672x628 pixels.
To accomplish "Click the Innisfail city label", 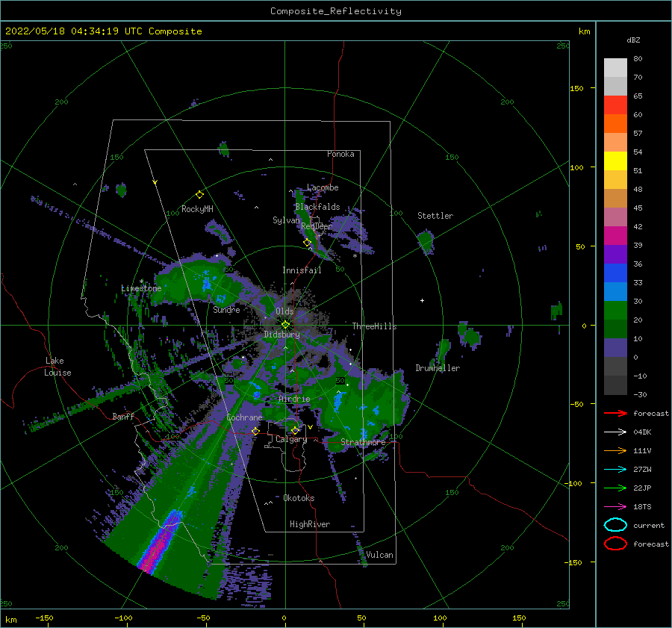I will pyautogui.click(x=302, y=270).
